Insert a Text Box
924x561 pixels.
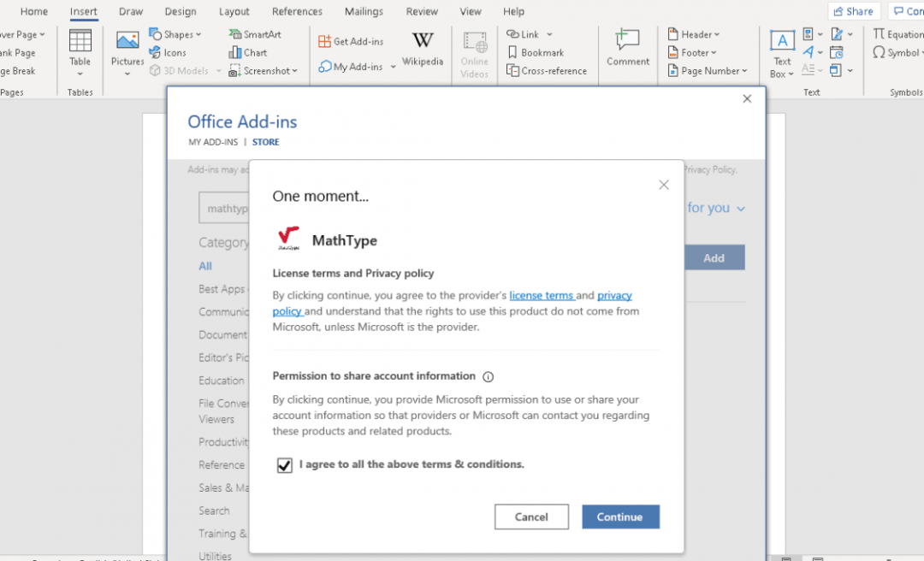click(781, 52)
